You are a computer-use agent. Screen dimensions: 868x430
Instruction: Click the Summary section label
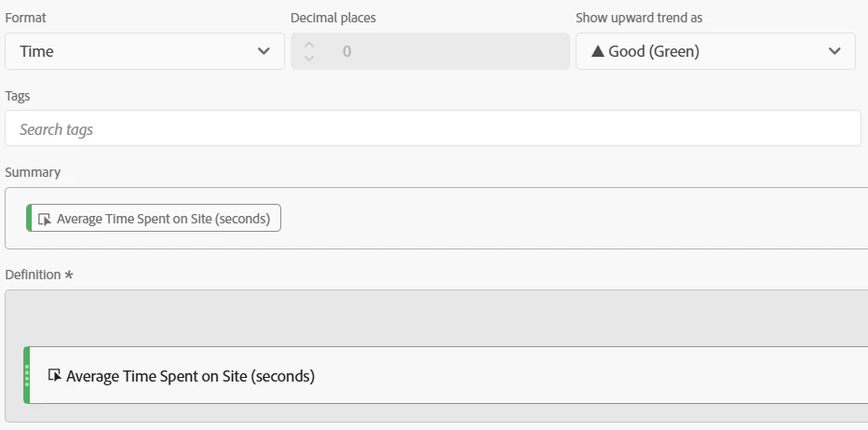(33, 172)
